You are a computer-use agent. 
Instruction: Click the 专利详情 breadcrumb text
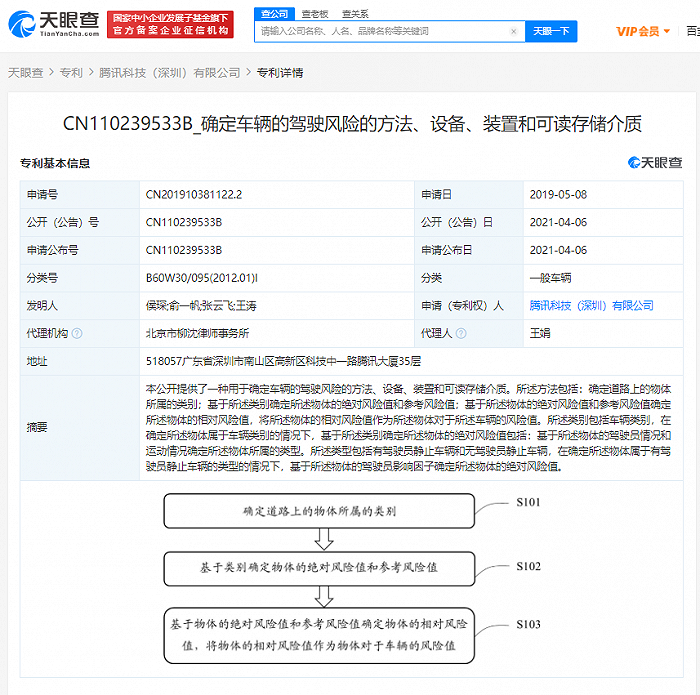[280, 73]
